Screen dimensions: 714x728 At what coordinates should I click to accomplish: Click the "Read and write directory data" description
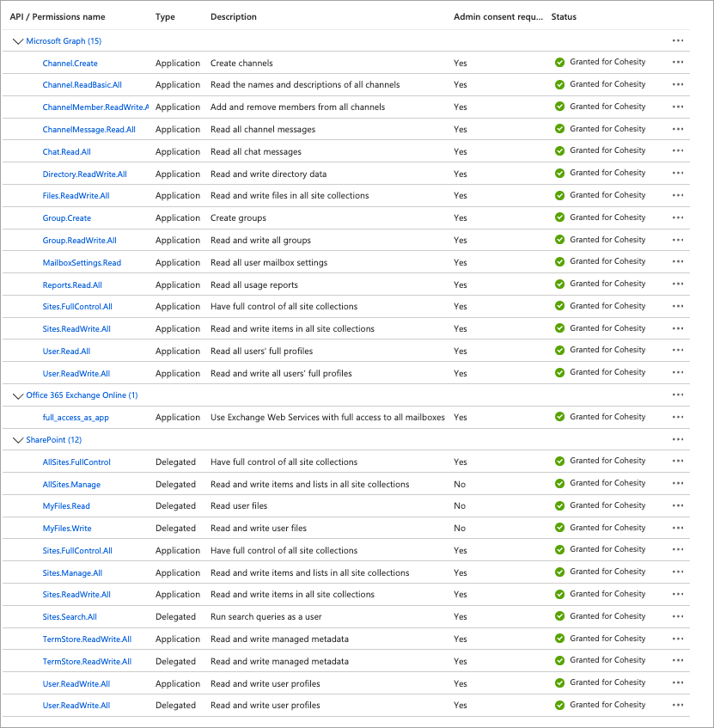(268, 174)
